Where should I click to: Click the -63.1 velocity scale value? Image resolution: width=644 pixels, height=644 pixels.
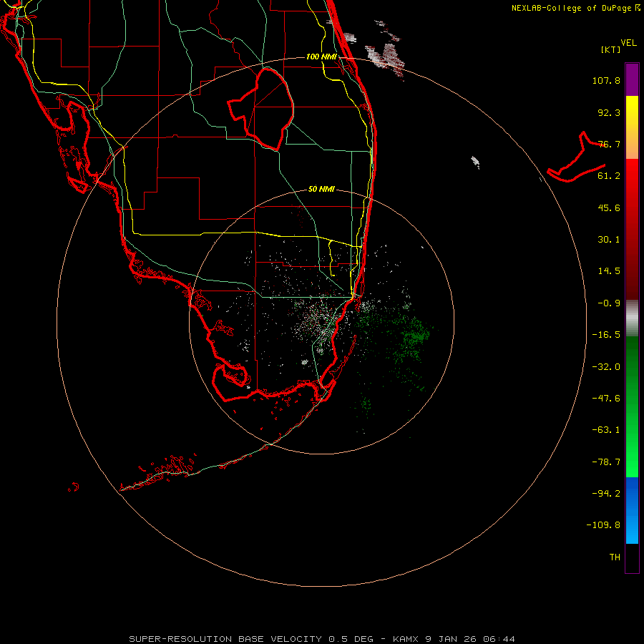pos(606,430)
